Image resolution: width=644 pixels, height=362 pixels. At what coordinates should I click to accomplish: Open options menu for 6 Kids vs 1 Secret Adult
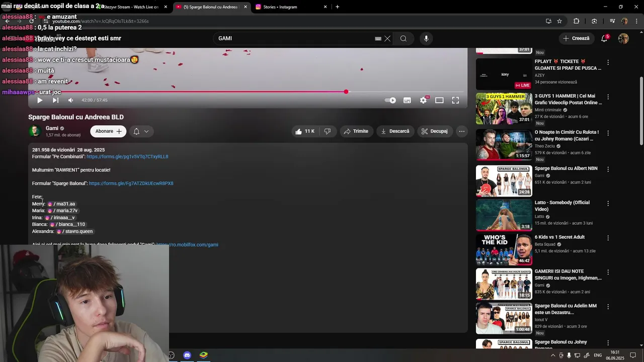[608, 238]
